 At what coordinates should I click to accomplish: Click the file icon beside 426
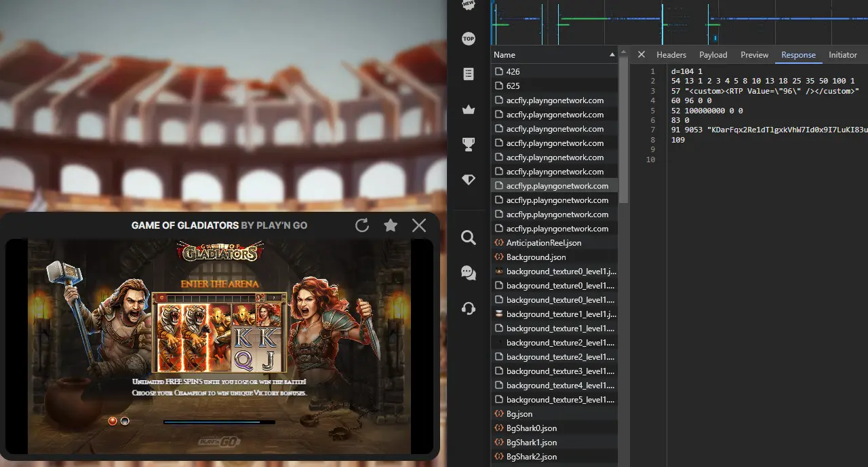coord(499,71)
